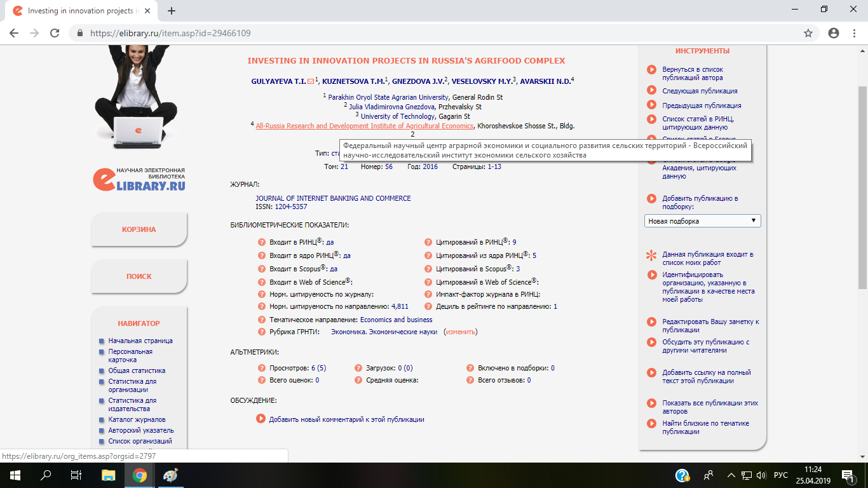Click the 'РУС' language indicator

point(781,475)
